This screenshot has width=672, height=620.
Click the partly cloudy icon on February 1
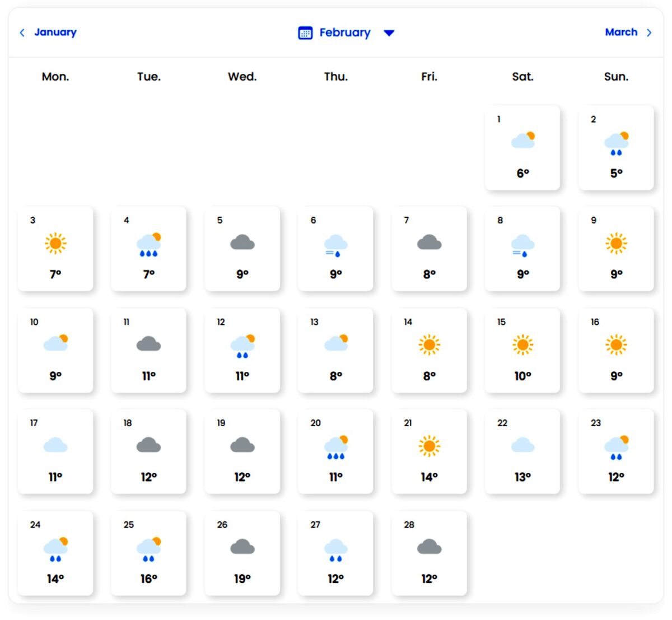click(x=523, y=140)
